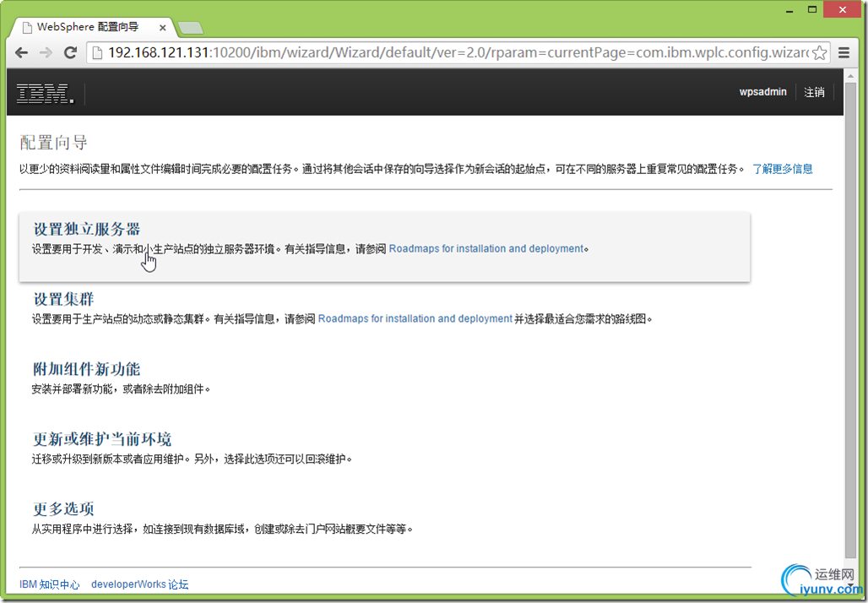Click text 安装并部署新功能，或者除去附加组件
Image resolution: width=868 pixels, height=603 pixels.
[121, 388]
